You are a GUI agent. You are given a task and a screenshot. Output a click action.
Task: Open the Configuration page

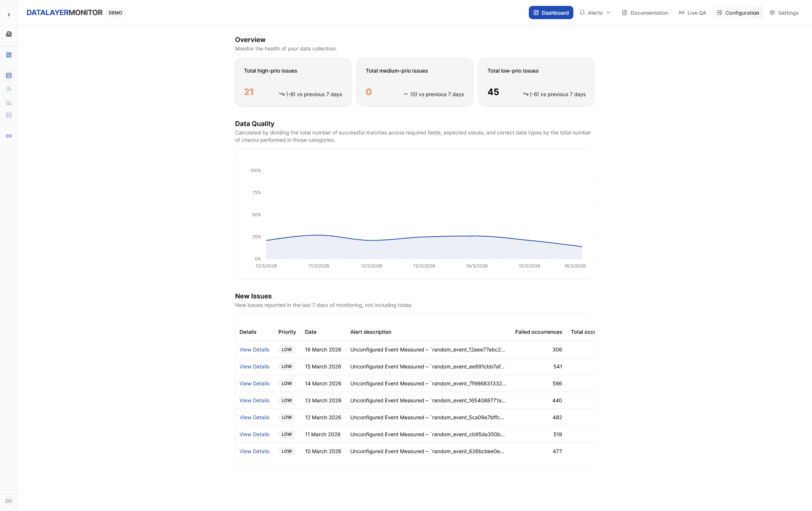(x=738, y=13)
